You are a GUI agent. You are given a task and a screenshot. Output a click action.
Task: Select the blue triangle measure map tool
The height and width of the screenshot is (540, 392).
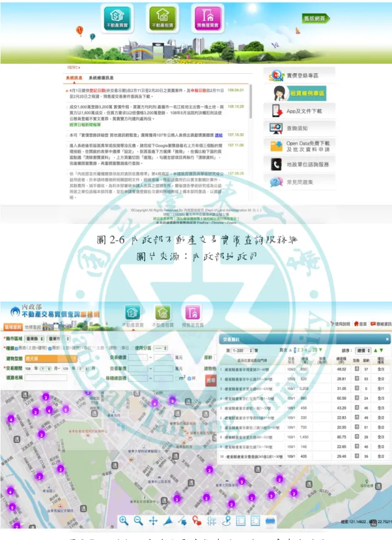[x=168, y=521]
